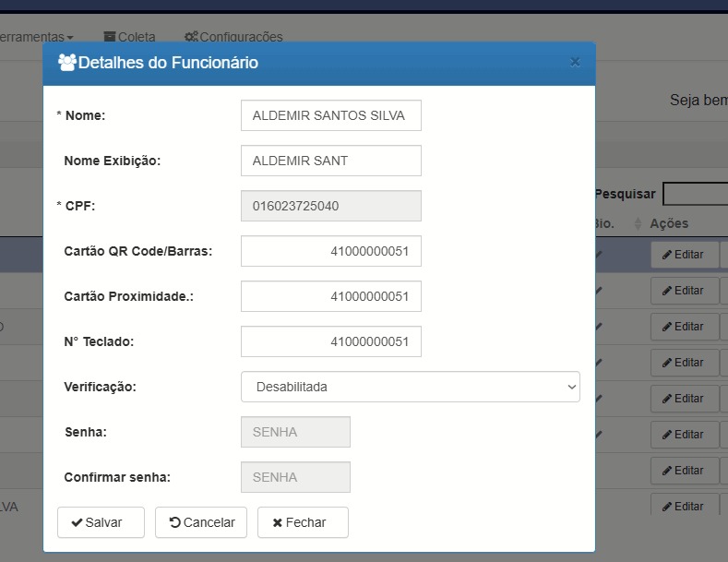Click the undo arrow icon on Cancelar
The image size is (728, 562).
point(174,522)
